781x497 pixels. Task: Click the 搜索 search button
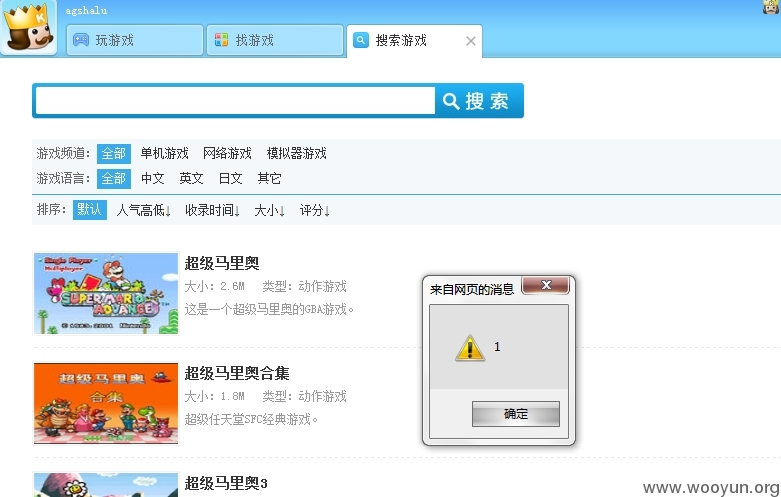click(478, 101)
